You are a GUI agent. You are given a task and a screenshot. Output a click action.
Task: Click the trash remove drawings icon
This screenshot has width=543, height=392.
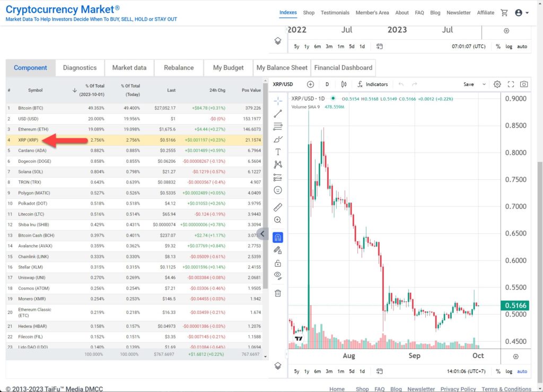[278, 293]
